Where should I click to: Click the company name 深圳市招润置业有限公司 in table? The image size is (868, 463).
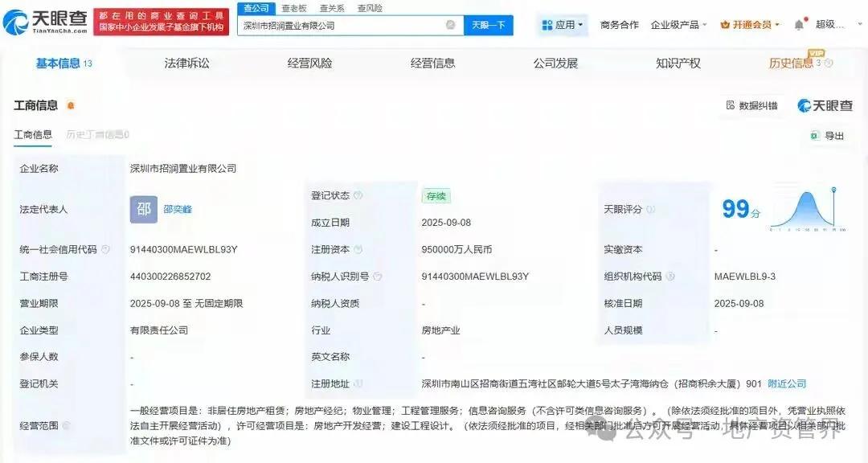(183, 168)
